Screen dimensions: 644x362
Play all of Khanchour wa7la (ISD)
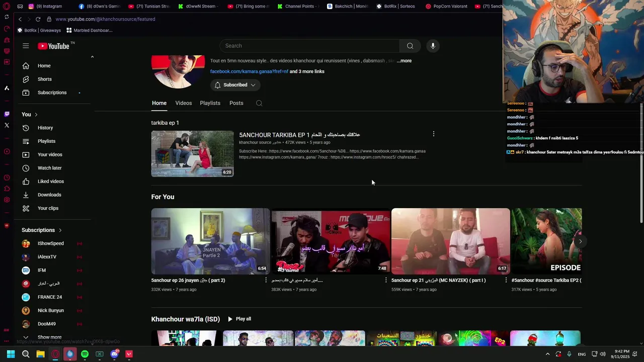[239, 319]
